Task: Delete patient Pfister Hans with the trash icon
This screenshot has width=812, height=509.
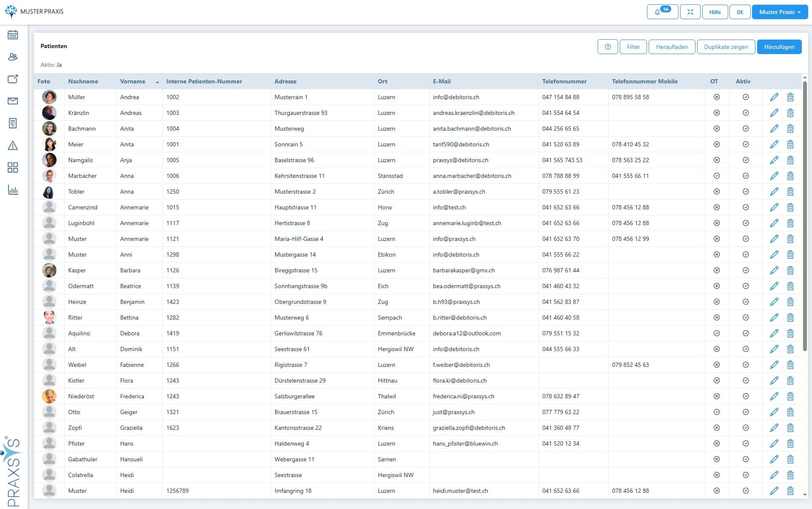Action: pyautogui.click(x=790, y=443)
